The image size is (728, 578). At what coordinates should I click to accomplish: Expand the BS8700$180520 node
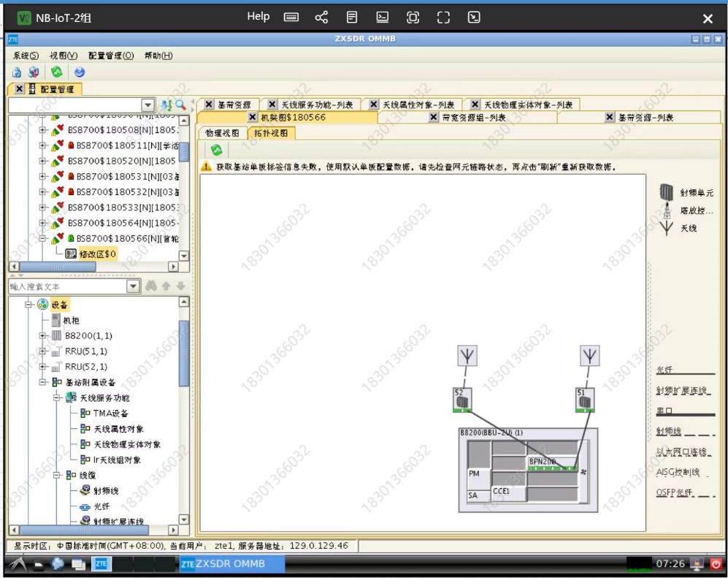coord(42,161)
